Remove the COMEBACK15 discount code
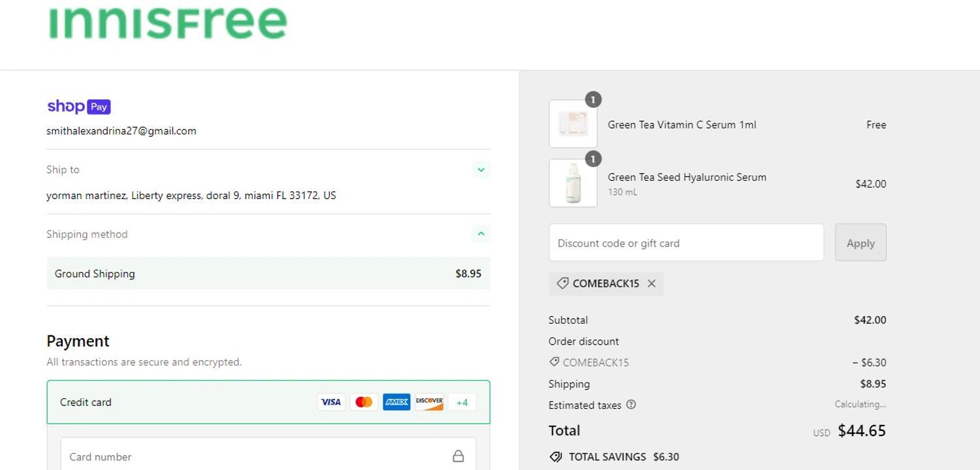Image resolution: width=980 pixels, height=470 pixels. [x=651, y=283]
